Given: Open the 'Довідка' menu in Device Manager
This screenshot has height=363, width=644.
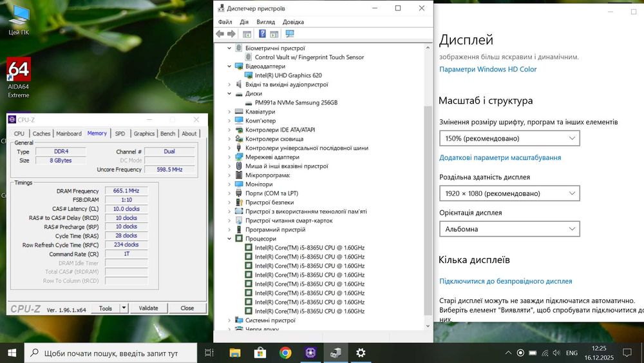Looking at the screenshot, I should [x=293, y=22].
